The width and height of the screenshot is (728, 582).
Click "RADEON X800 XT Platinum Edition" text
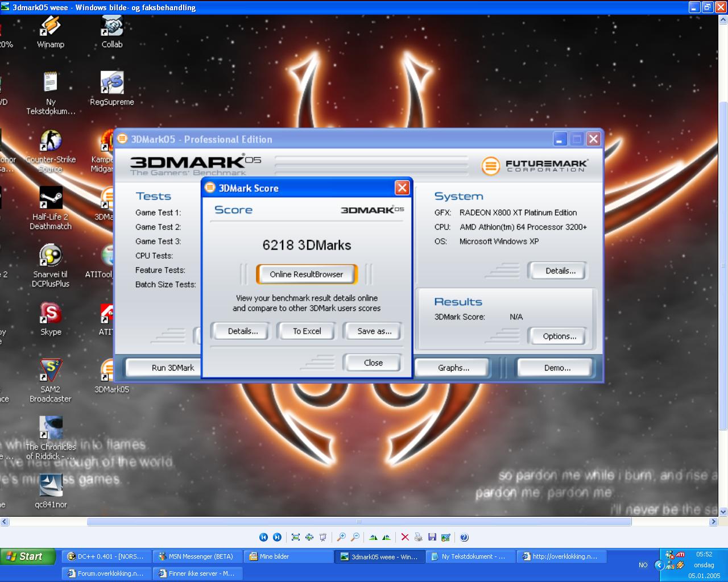(x=518, y=213)
